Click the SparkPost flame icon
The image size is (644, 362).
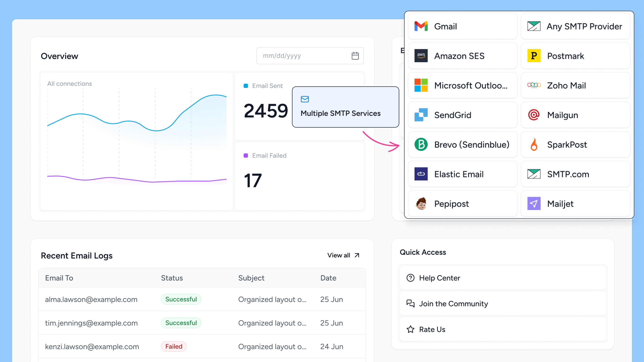(534, 144)
